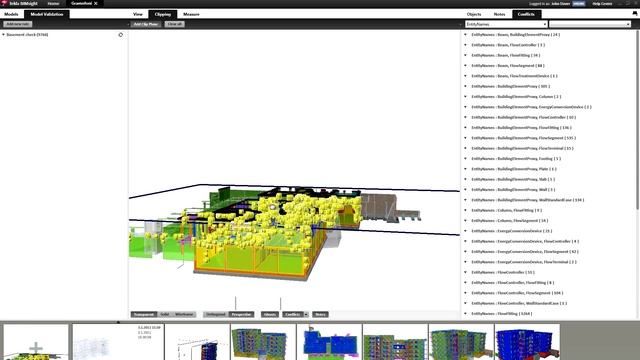Screen dimensions: 640x360
Task: Open the Models tab
Action: 11,14
